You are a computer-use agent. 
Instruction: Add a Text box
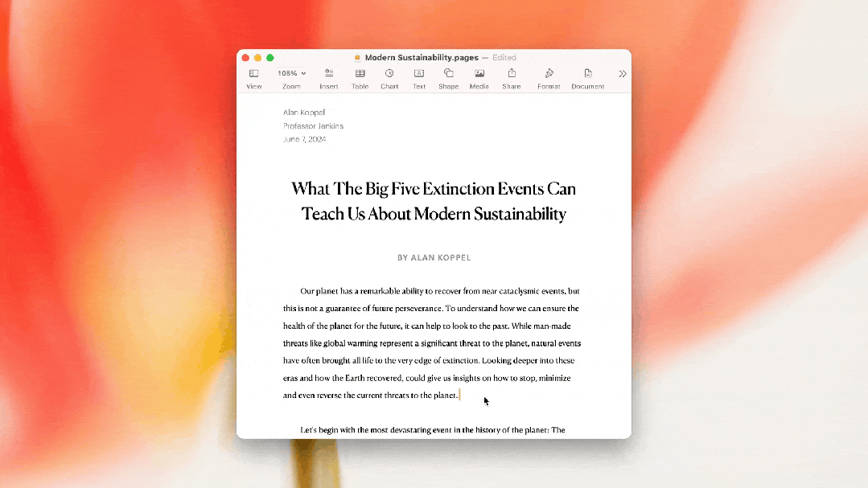click(x=419, y=74)
